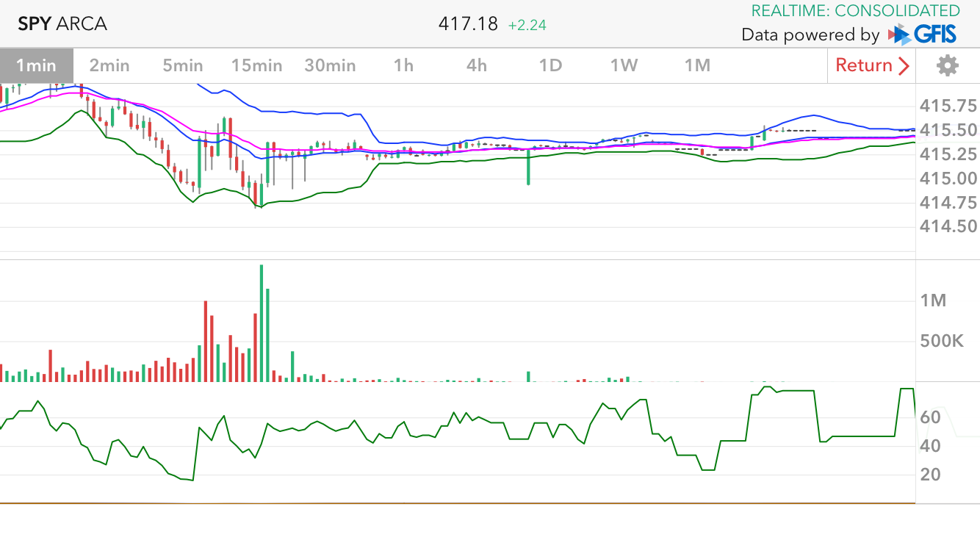Click the tallest green volume bar

pyautogui.click(x=261, y=323)
